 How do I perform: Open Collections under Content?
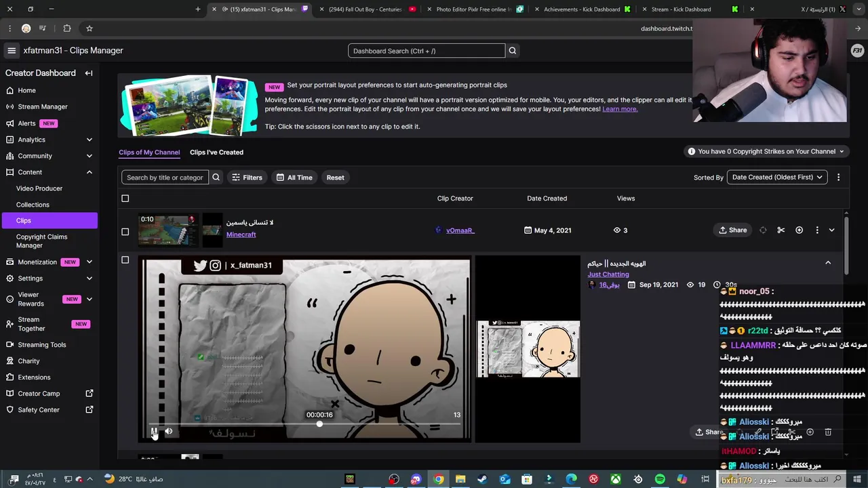[33, 205]
